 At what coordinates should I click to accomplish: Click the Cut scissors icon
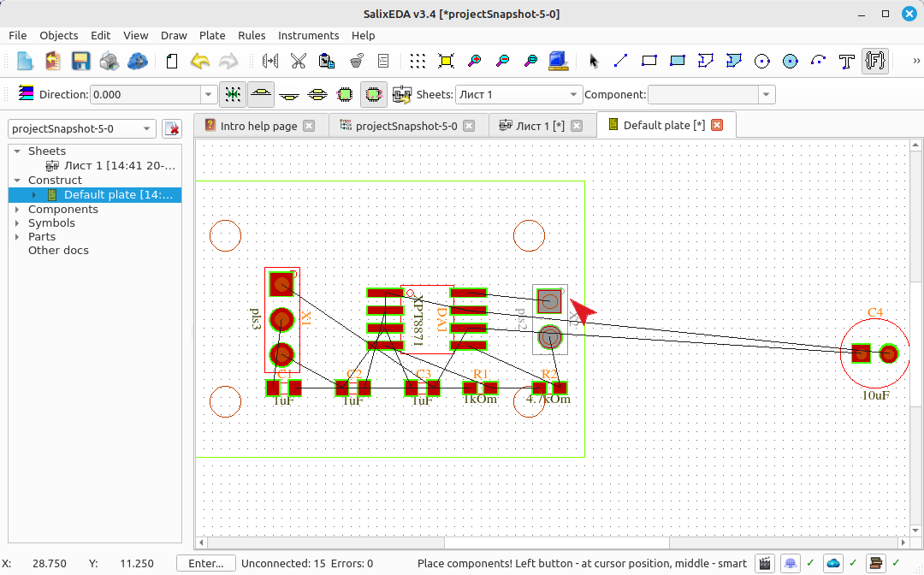click(299, 61)
